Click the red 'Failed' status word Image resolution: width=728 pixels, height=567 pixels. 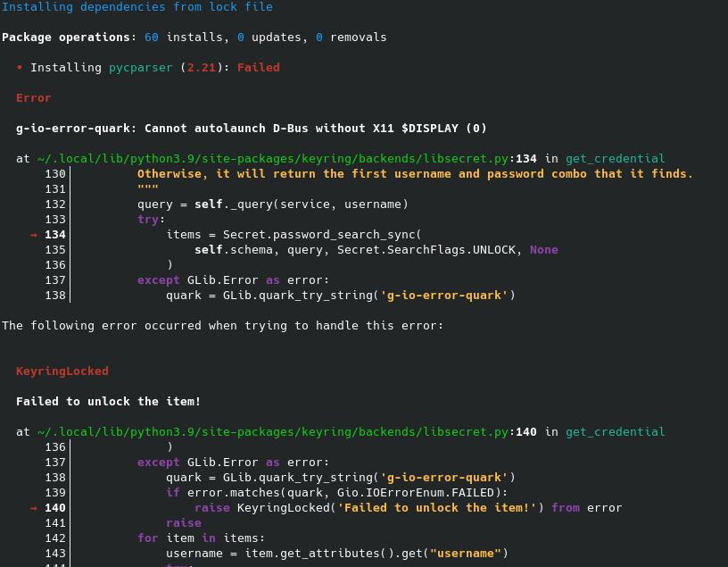(259, 68)
